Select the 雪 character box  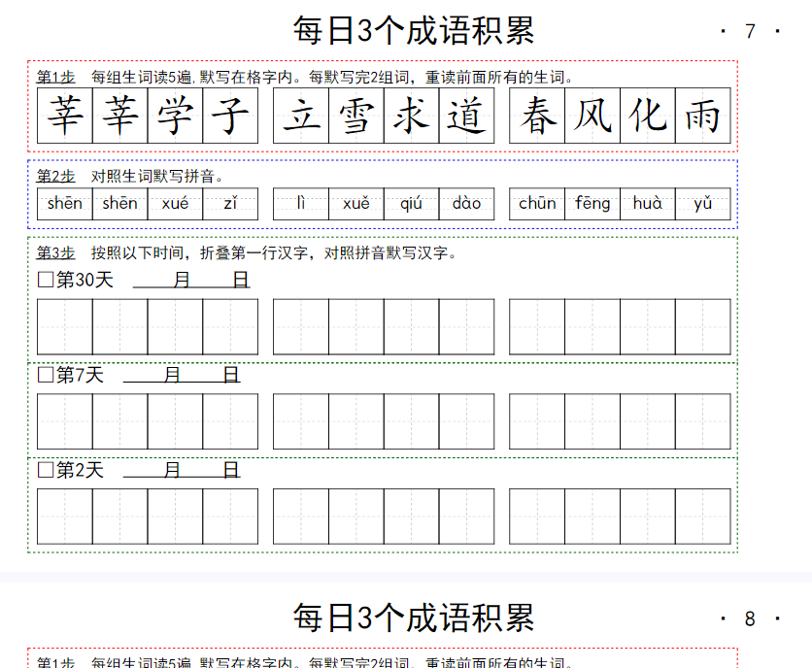355,117
